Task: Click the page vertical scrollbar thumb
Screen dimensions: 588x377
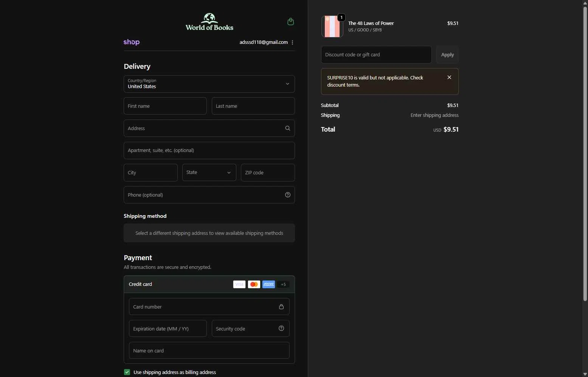Action: (585, 153)
